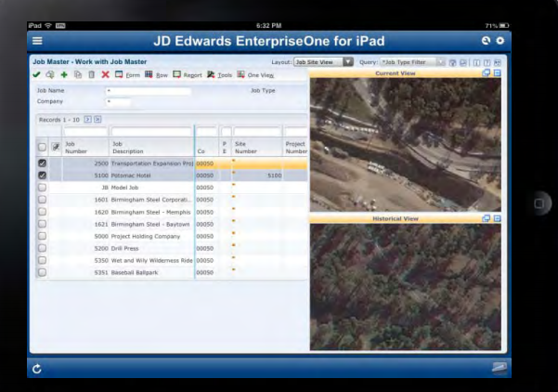Click the question mark help icon
This screenshot has height=392, width=558.
pyautogui.click(x=487, y=62)
